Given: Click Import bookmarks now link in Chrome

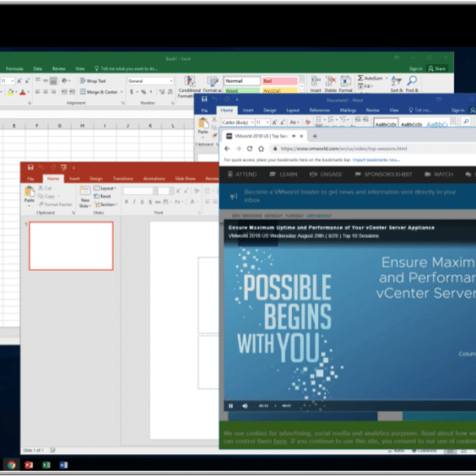Looking at the screenshot, I should (376, 159).
